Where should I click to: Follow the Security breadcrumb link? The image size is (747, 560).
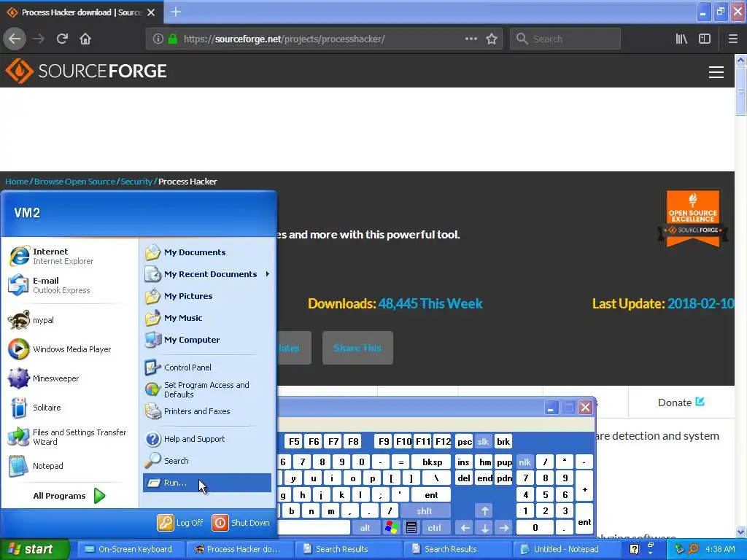point(136,182)
